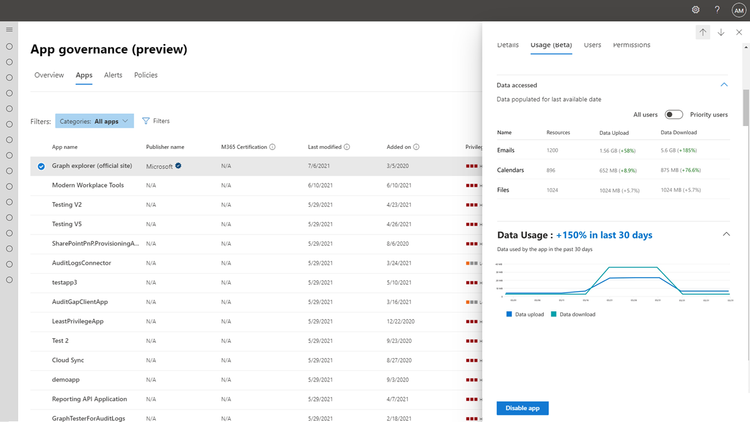
Task: Click the Resources column header
Action: pos(558,133)
